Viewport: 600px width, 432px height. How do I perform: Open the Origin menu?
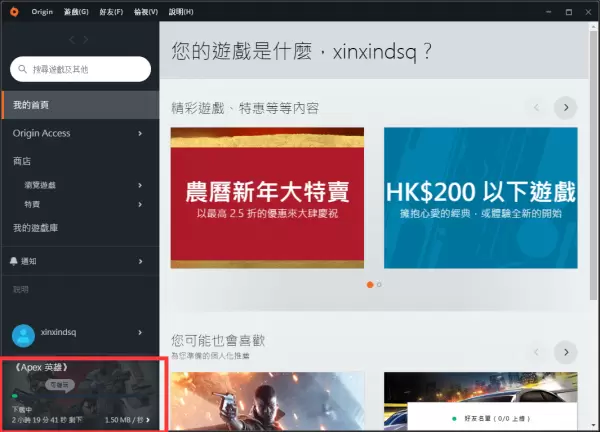click(x=42, y=12)
